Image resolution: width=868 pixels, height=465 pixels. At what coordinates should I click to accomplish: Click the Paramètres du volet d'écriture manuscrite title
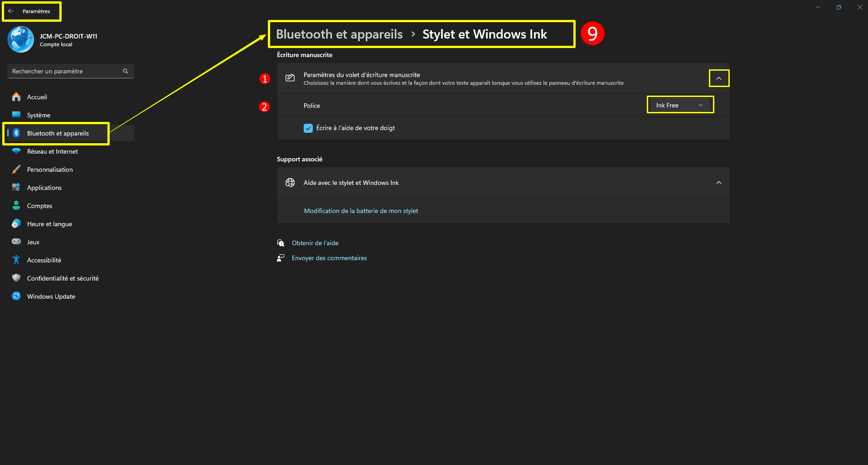pyautogui.click(x=362, y=75)
